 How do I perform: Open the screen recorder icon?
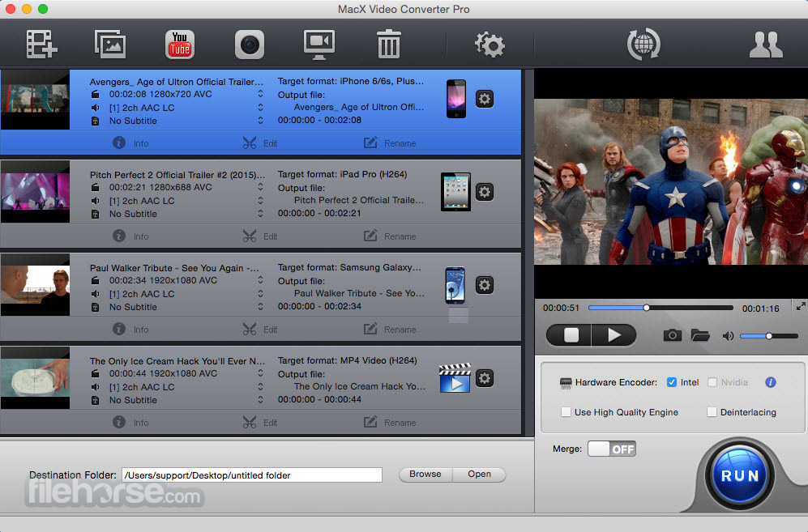(319, 45)
